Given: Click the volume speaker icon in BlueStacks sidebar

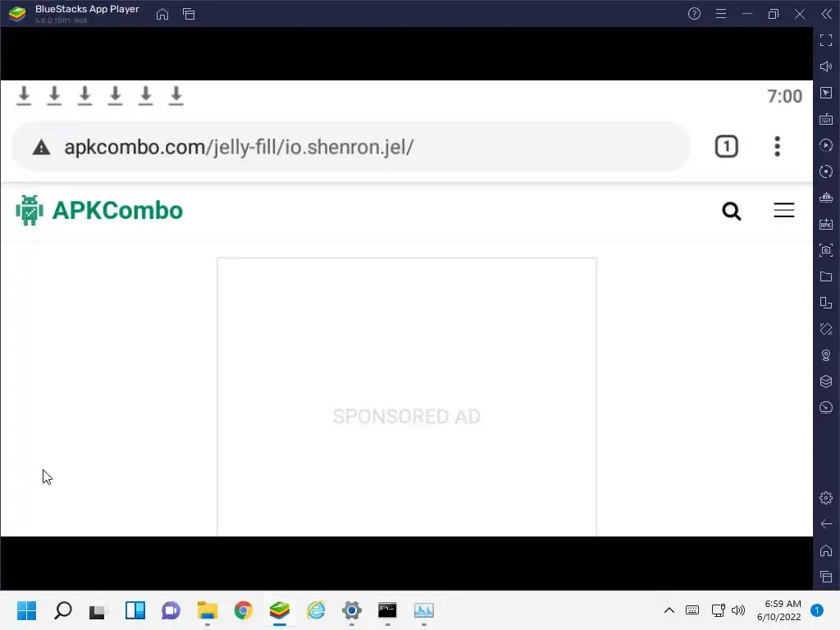Looking at the screenshot, I should pos(826,66).
